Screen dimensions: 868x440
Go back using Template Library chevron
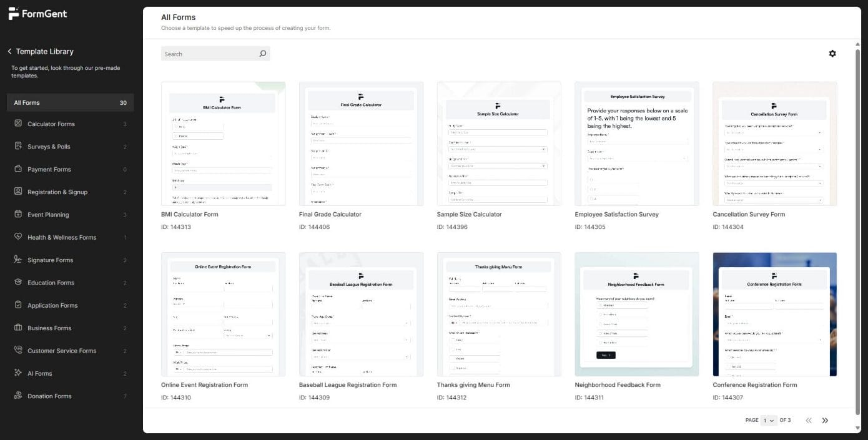(10, 51)
